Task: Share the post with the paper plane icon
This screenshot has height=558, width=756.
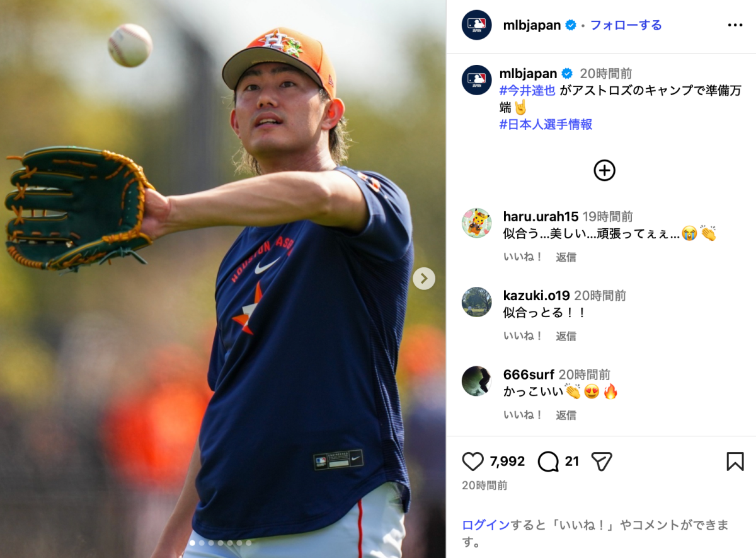Action: click(602, 462)
